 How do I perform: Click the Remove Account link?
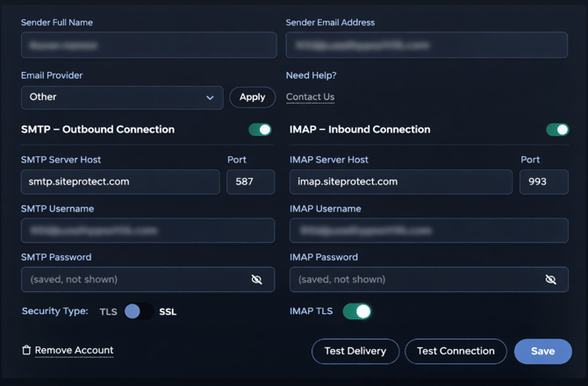tap(74, 350)
